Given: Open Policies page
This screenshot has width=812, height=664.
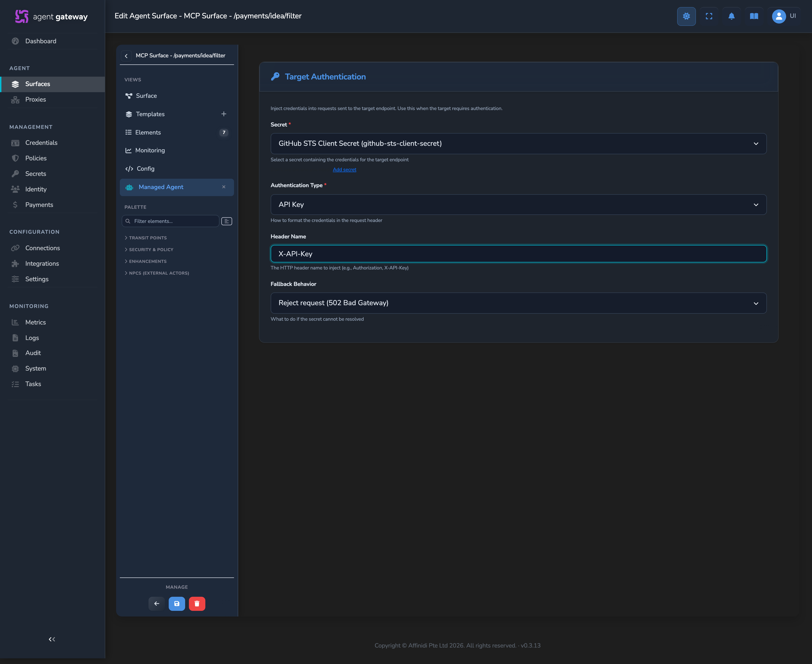Looking at the screenshot, I should click(x=52, y=158).
